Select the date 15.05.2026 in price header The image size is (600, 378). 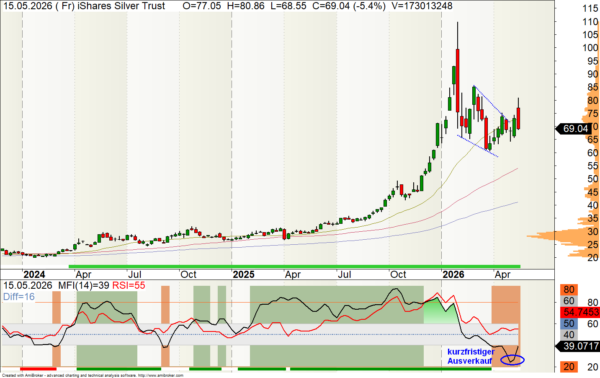pyautogui.click(x=28, y=6)
